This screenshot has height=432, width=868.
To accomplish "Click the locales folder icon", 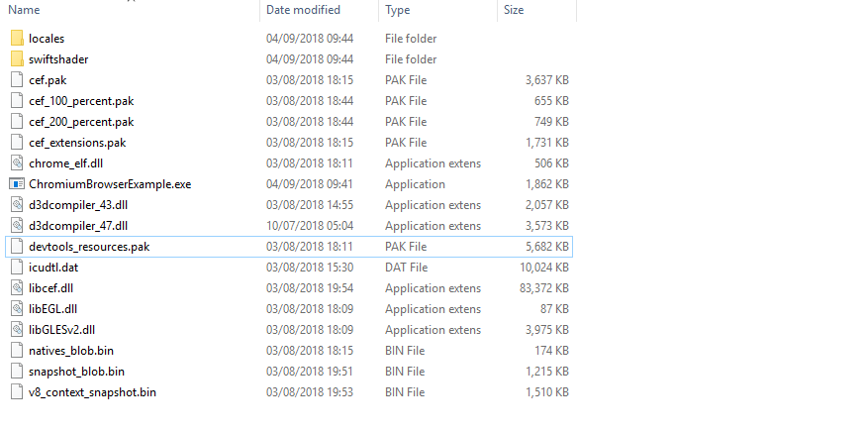I will 16,39.
